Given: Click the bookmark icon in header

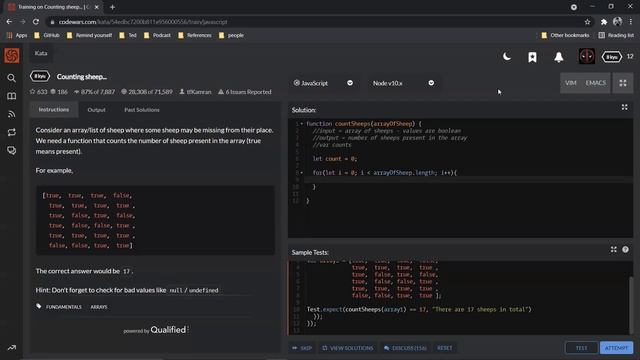Looking at the screenshot, I should point(532,57).
